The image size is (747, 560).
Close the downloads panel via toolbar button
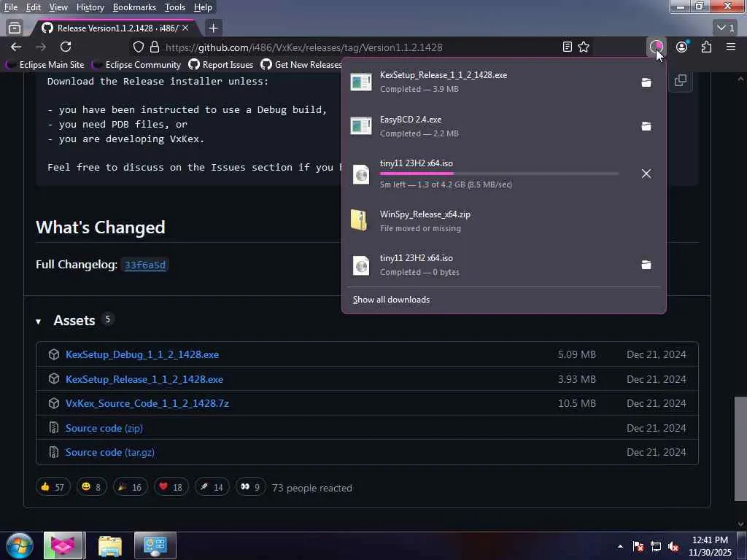(x=656, y=47)
